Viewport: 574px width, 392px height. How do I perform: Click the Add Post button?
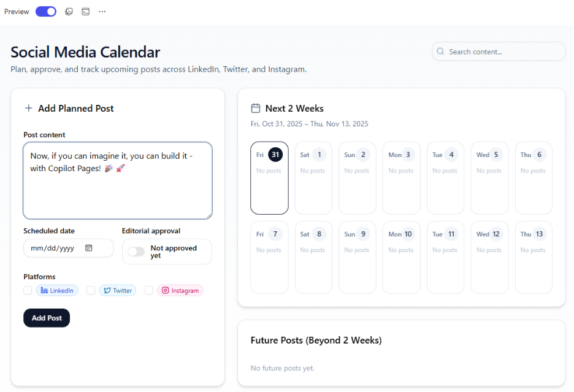pyautogui.click(x=46, y=318)
